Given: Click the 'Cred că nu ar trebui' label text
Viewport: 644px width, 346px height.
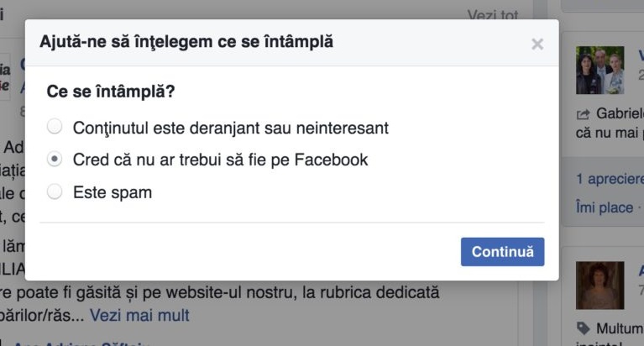Looking at the screenshot, I should pos(220,160).
